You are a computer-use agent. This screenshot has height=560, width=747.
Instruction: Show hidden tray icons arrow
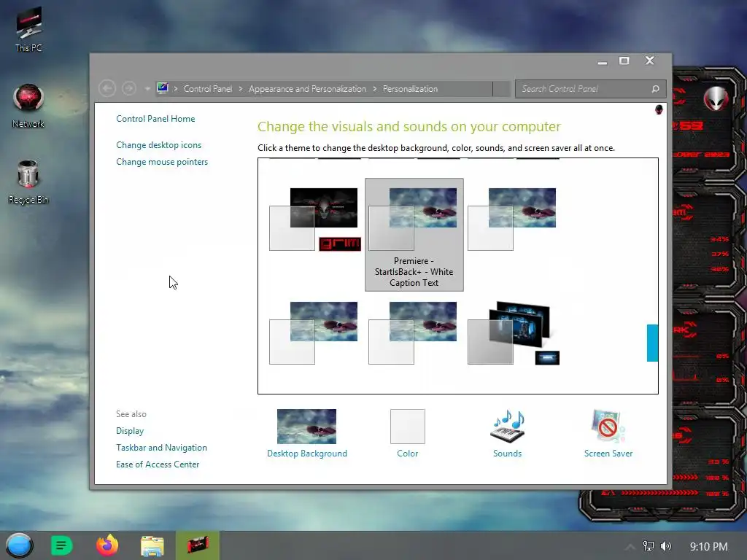click(x=630, y=547)
